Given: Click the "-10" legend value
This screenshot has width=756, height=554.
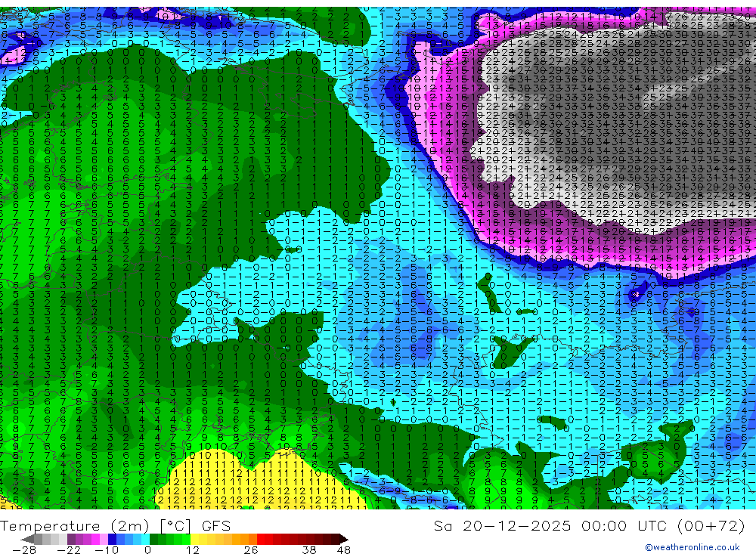Looking at the screenshot, I should (x=107, y=550).
